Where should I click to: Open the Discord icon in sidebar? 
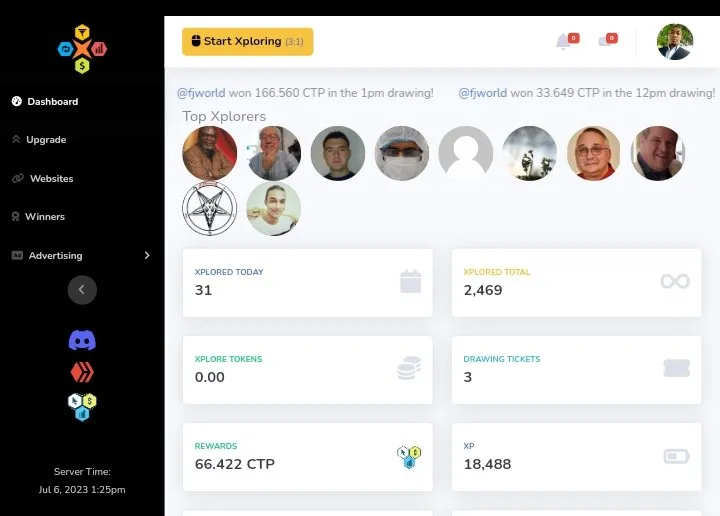82,340
